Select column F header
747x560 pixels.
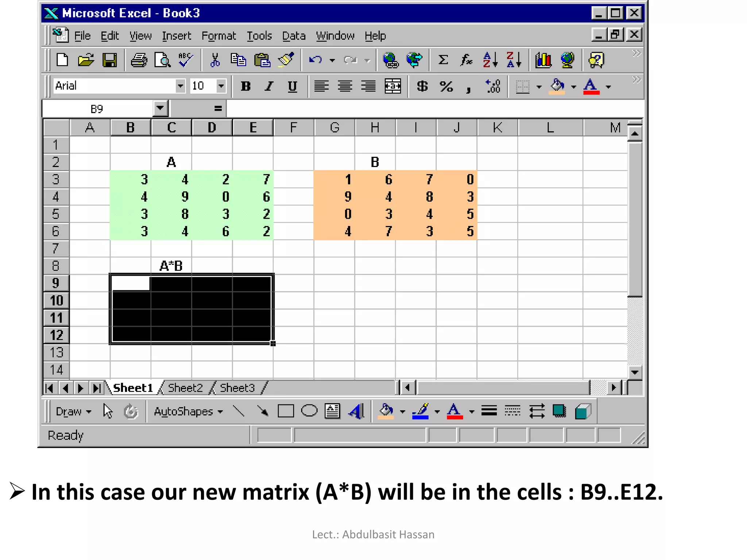(293, 128)
